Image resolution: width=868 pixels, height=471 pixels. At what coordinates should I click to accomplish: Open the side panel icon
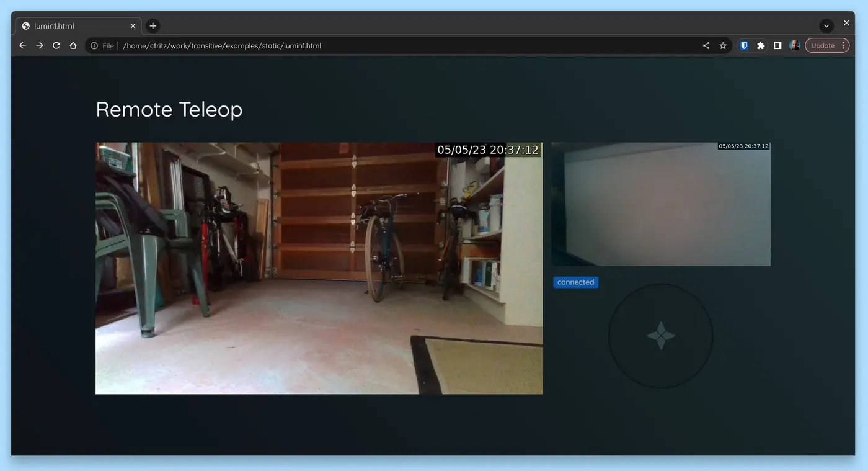[777, 45]
